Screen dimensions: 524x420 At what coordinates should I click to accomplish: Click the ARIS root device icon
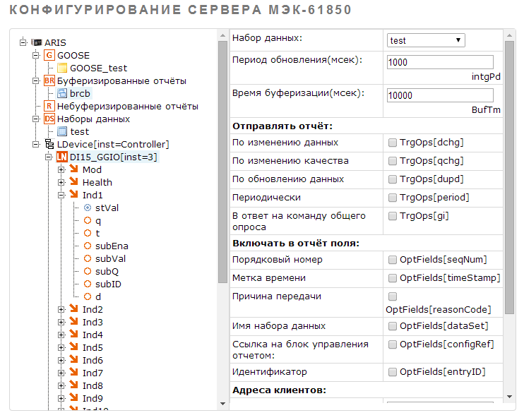tap(37, 42)
